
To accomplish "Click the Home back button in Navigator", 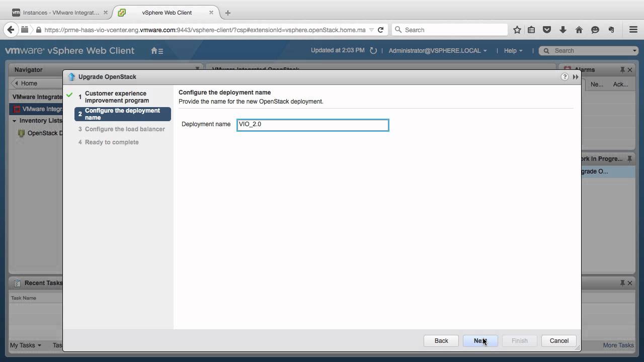I will tap(29, 83).
